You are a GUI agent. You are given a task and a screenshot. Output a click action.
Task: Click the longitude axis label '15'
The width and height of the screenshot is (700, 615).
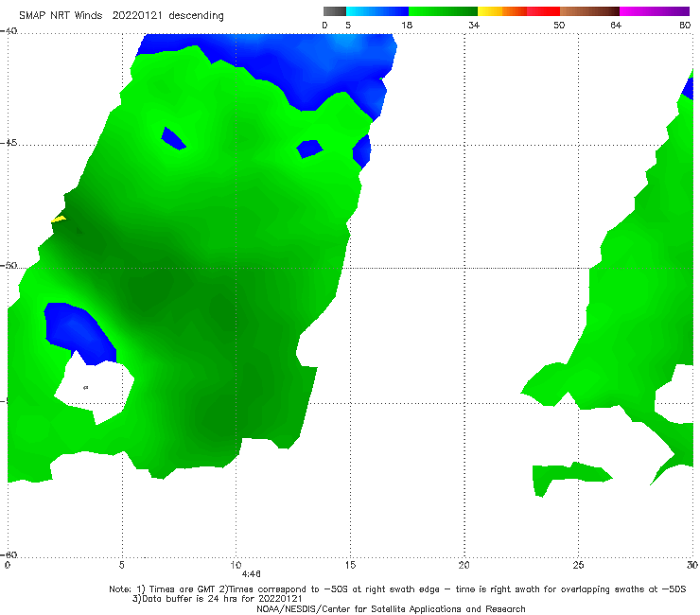coord(350,565)
